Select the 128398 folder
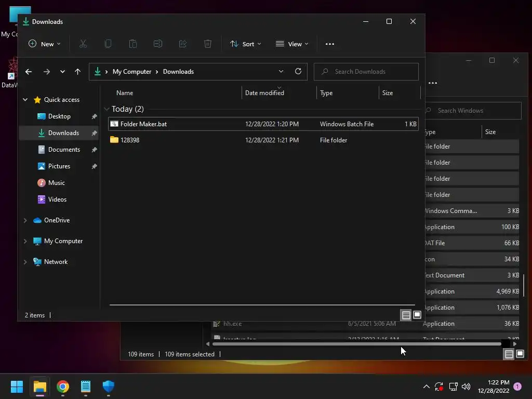This screenshot has width=532, height=399. click(x=263, y=140)
